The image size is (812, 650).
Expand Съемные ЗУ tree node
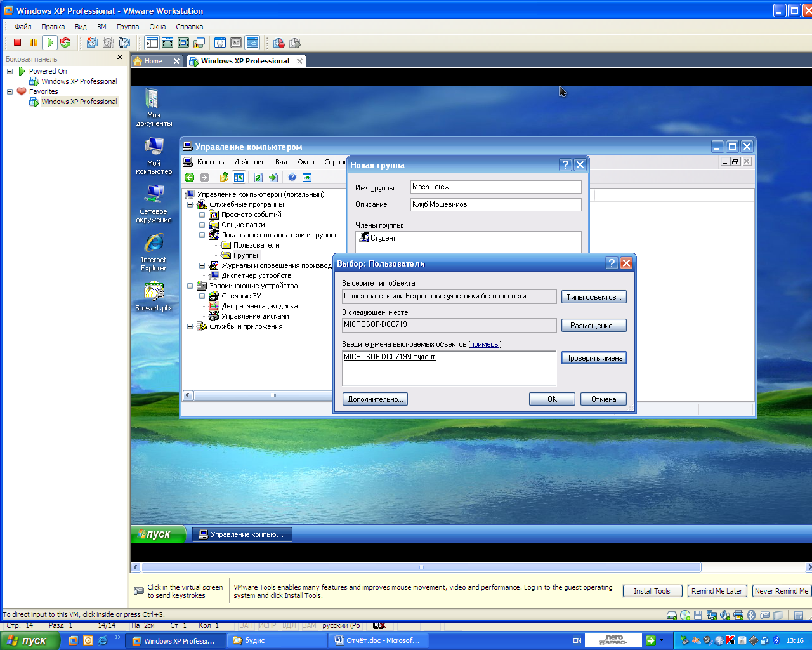(202, 296)
